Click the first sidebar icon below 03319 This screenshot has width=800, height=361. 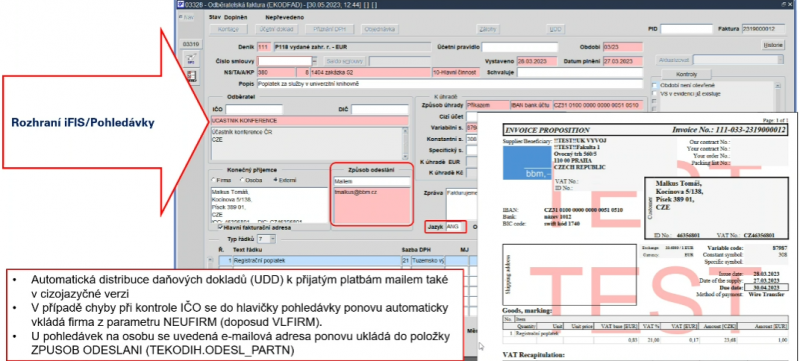tap(192, 59)
